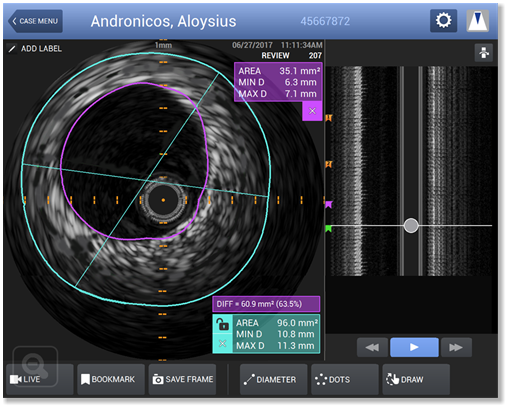Image resolution: width=511 pixels, height=411 pixels.
Task: Jump to the purple bookmark flag marker
Action: coord(329,204)
